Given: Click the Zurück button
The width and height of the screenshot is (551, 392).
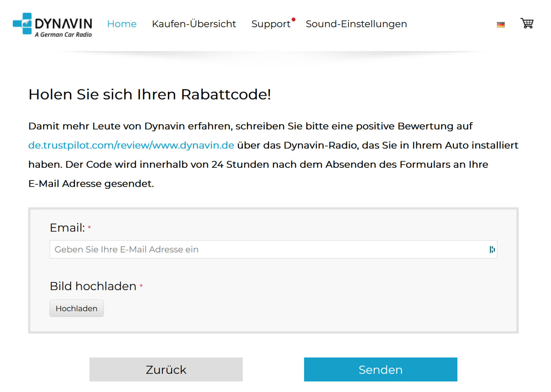Looking at the screenshot, I should pyautogui.click(x=166, y=369).
